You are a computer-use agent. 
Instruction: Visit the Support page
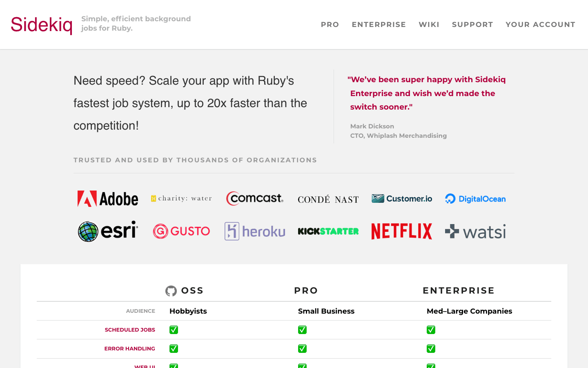point(472,25)
